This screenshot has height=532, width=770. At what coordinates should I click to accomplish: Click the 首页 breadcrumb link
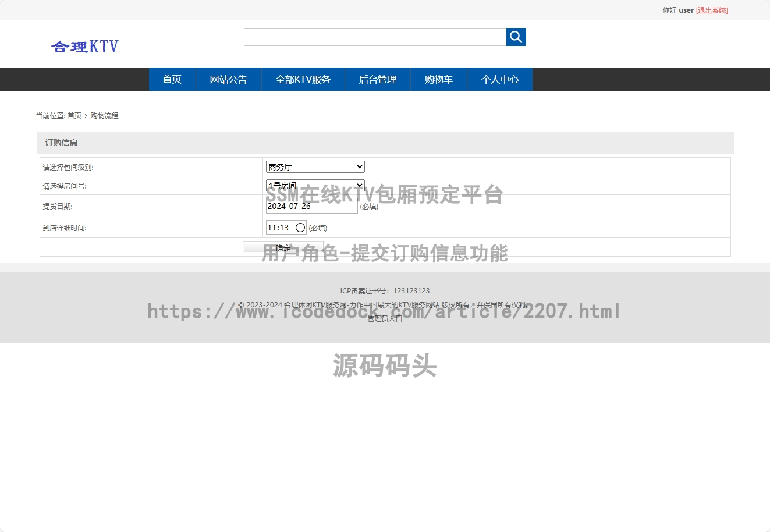[74, 116]
